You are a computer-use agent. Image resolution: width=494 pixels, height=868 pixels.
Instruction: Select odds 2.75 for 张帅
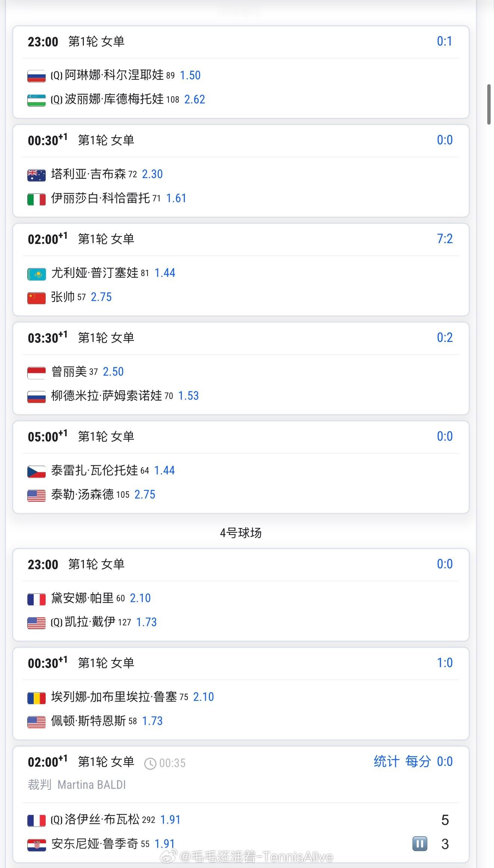tap(101, 297)
